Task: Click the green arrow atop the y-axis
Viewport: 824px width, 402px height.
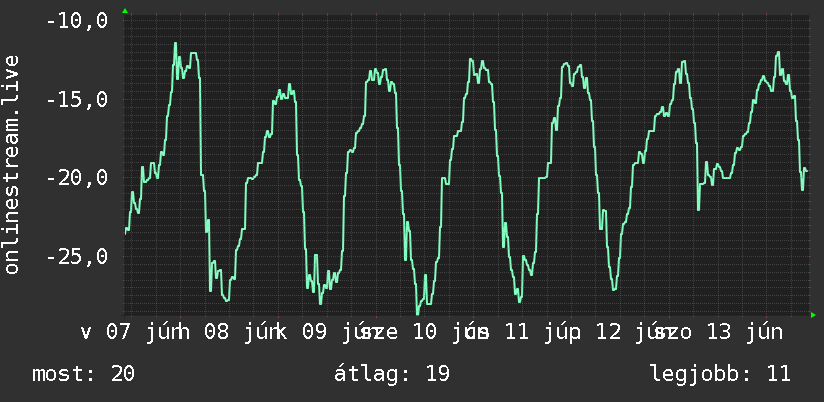Action: coord(125,11)
